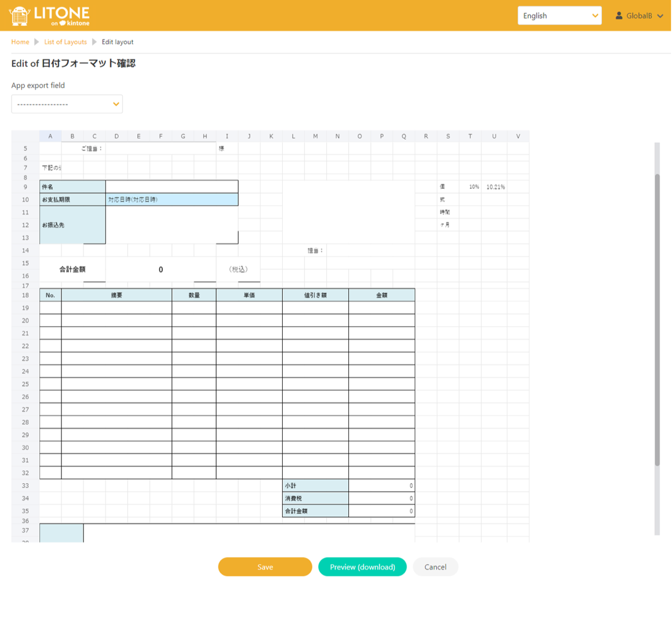Select row 18 header
The height and width of the screenshot is (626, 672).
click(25, 295)
